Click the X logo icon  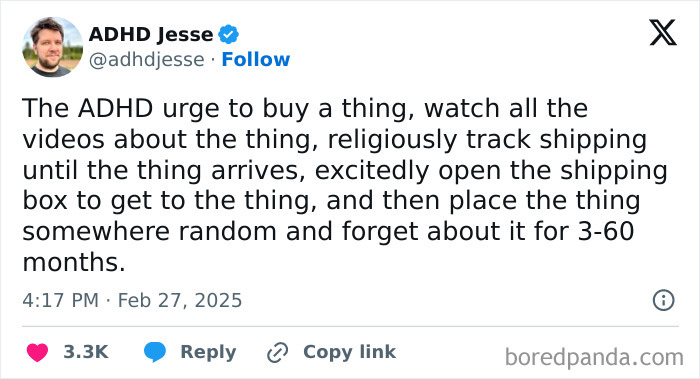(x=663, y=32)
